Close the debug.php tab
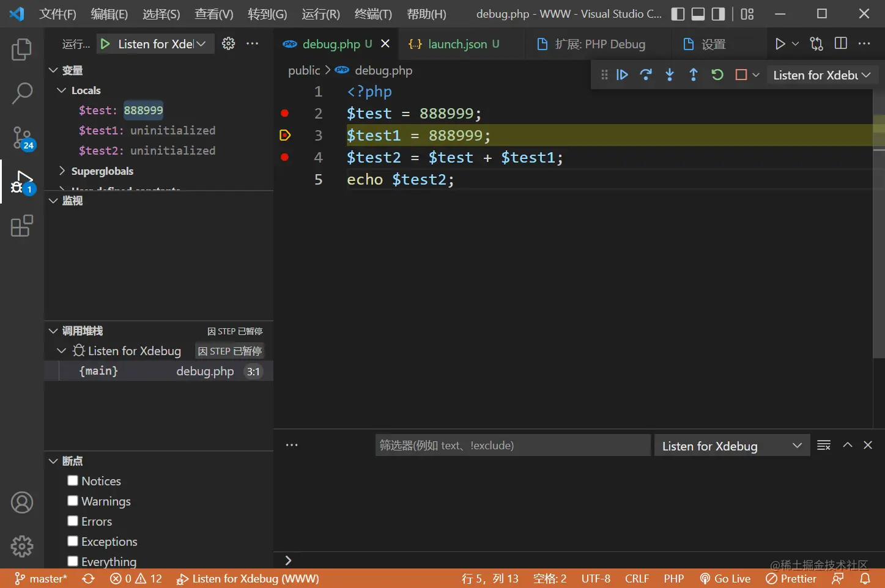Viewport: 885px width, 588px height. 385,43
